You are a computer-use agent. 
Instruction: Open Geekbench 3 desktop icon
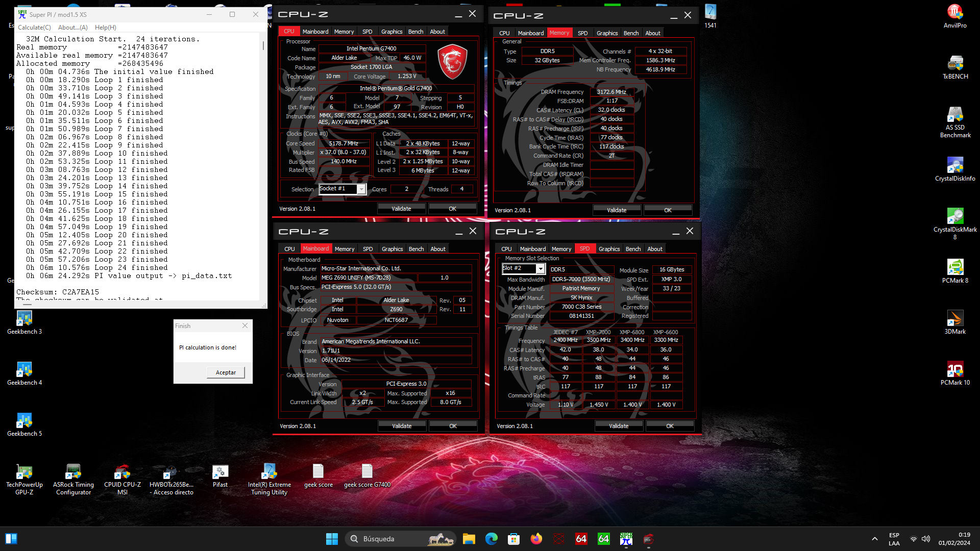24,322
